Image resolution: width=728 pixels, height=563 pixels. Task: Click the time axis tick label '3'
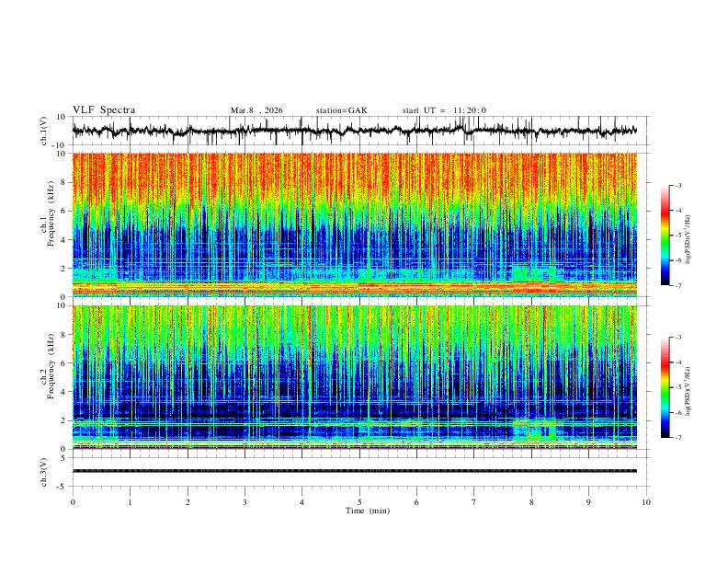(245, 502)
